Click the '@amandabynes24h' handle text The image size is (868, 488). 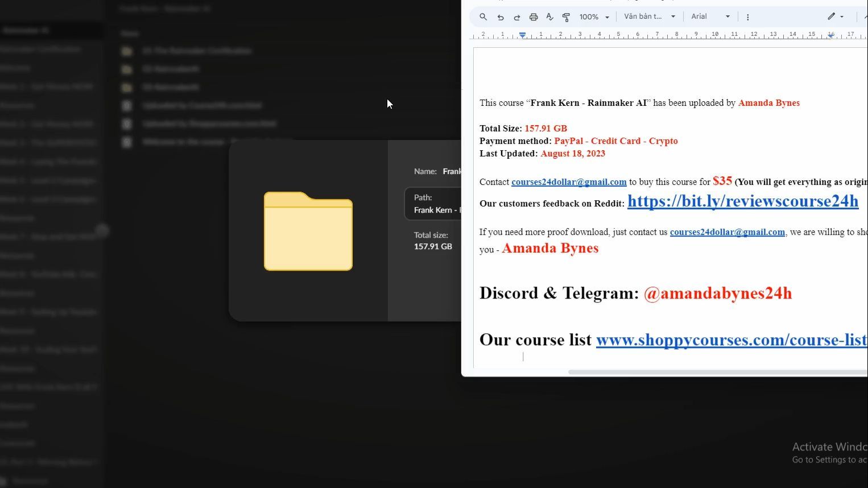718,293
